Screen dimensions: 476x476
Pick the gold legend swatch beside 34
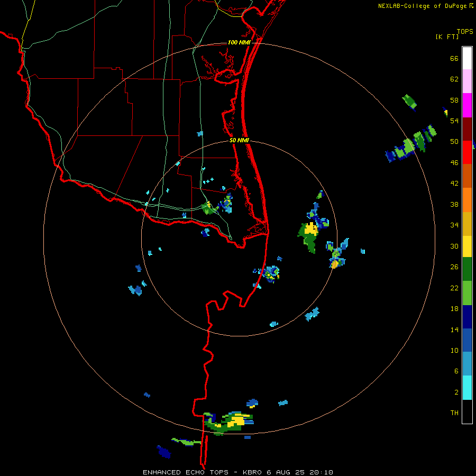pos(467,224)
